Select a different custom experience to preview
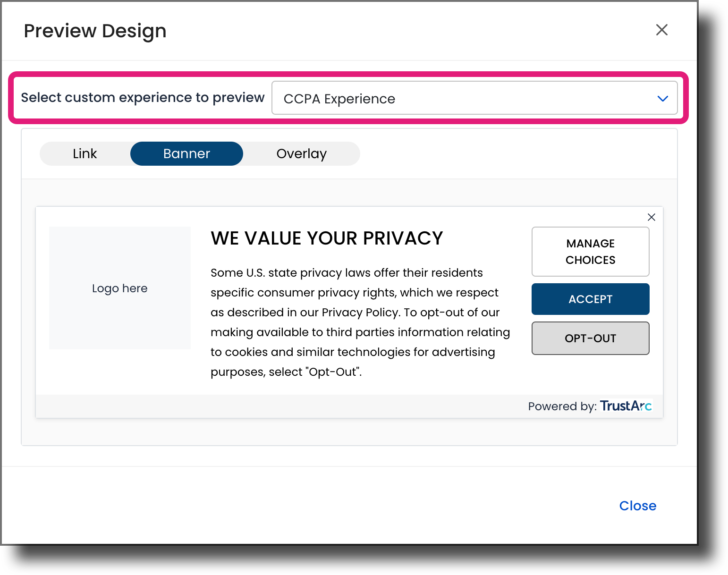Screen dimensions: 728x575 click(x=474, y=98)
